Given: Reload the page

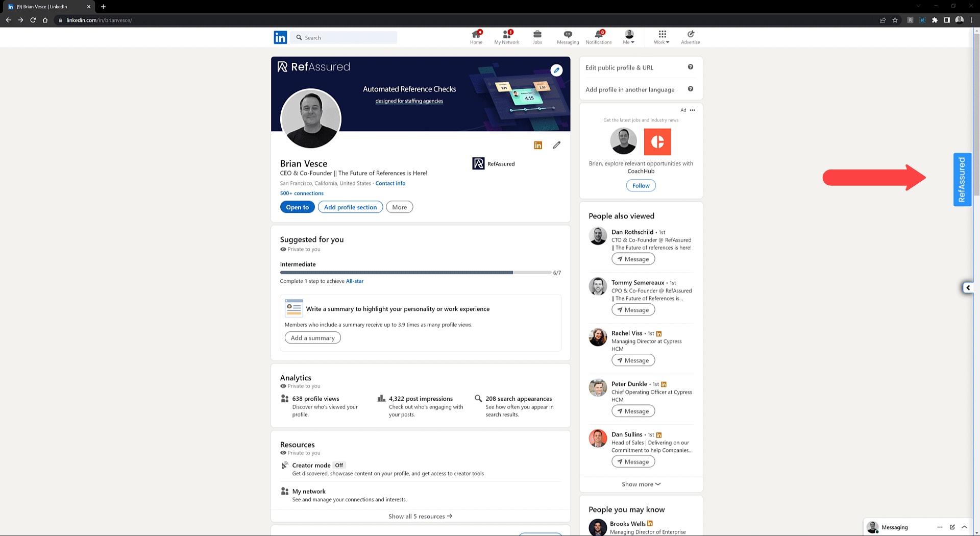Looking at the screenshot, I should coord(33,20).
